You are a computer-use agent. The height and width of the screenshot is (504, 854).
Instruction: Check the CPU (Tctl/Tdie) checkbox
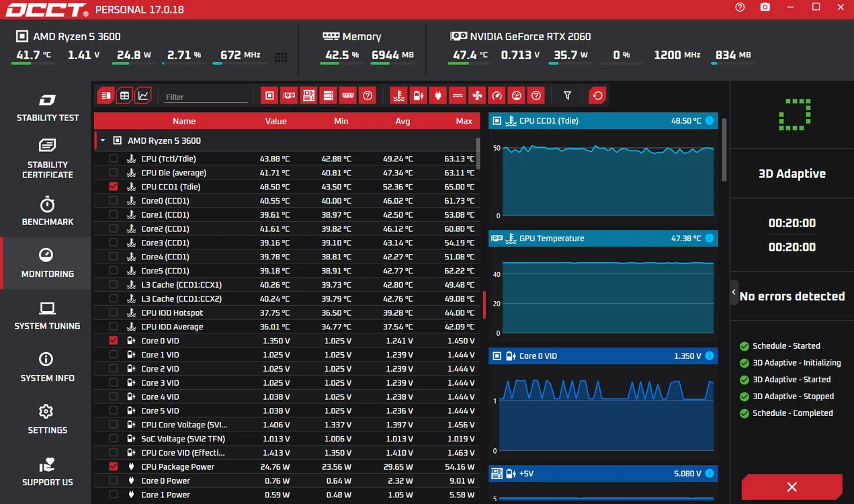point(113,159)
